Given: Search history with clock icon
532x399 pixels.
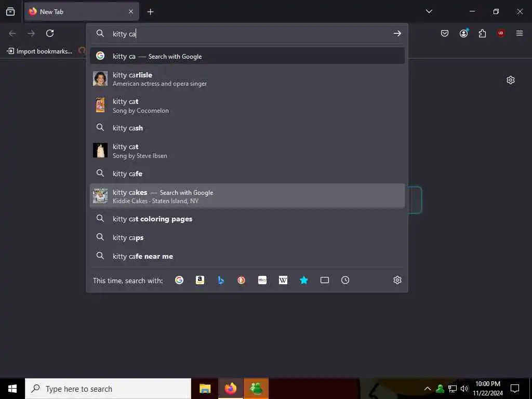Looking at the screenshot, I should 345,280.
